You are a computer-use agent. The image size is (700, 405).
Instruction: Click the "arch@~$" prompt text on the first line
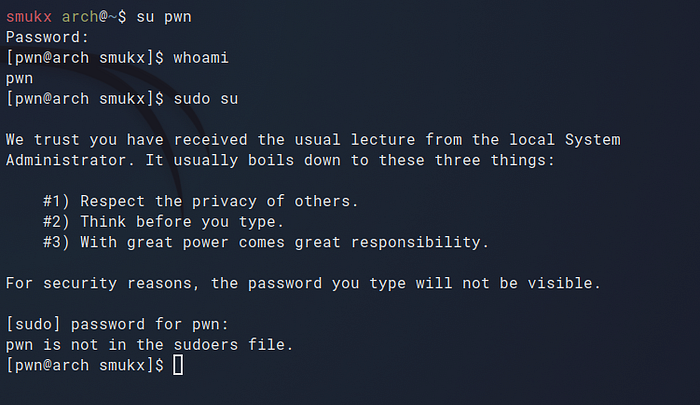[89, 16]
